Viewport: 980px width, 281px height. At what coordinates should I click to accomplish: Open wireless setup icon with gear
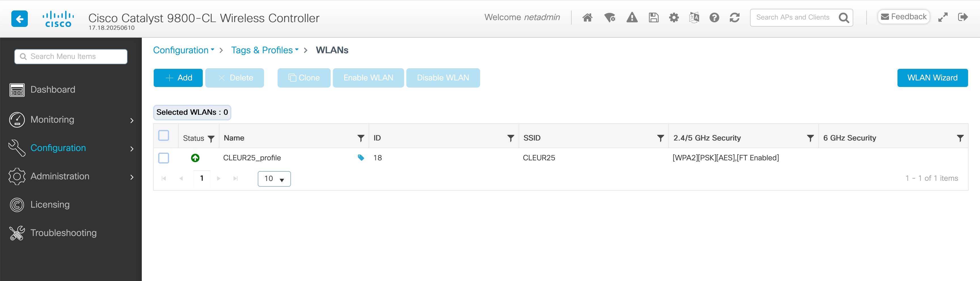point(609,18)
